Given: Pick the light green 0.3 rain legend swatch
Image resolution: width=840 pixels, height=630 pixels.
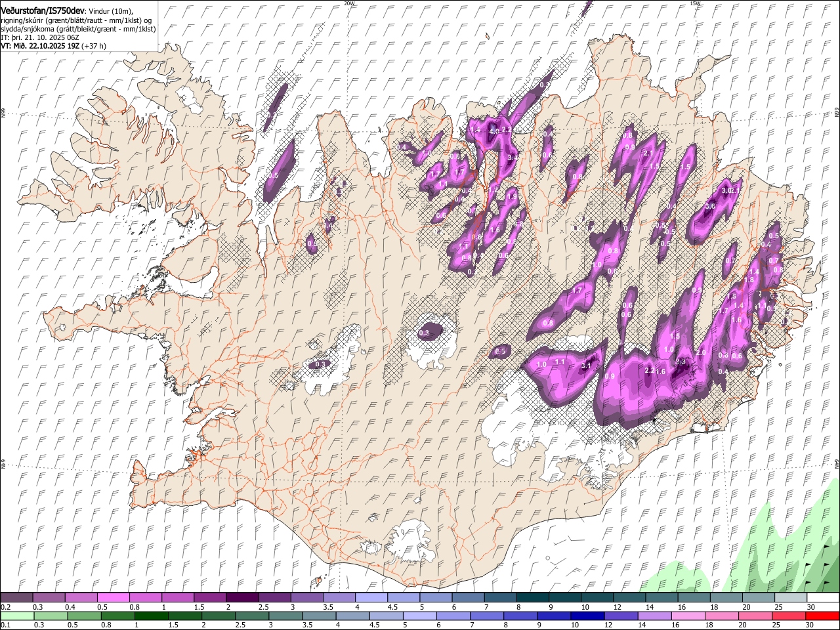Looking at the screenshot, I should [x=51, y=616].
